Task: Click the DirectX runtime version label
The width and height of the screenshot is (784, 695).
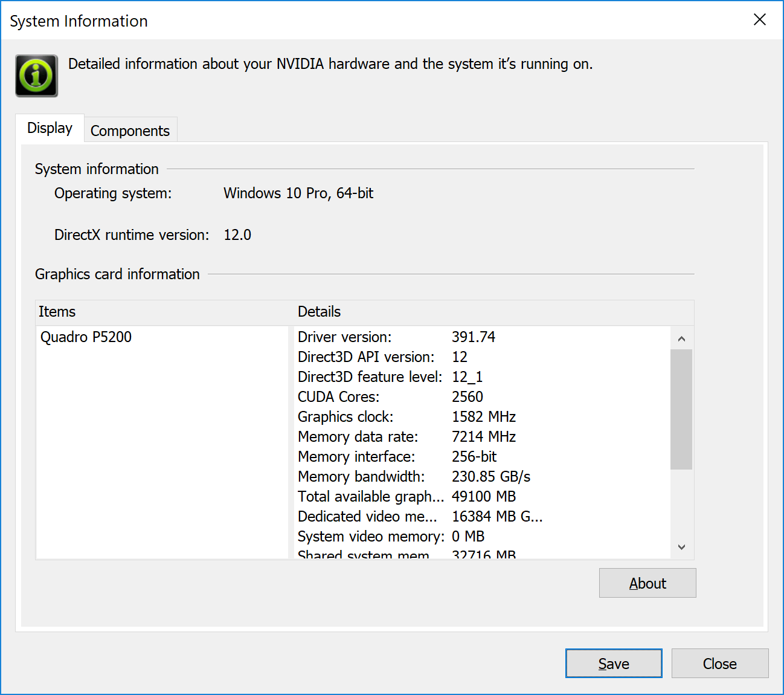Action: pos(132,235)
